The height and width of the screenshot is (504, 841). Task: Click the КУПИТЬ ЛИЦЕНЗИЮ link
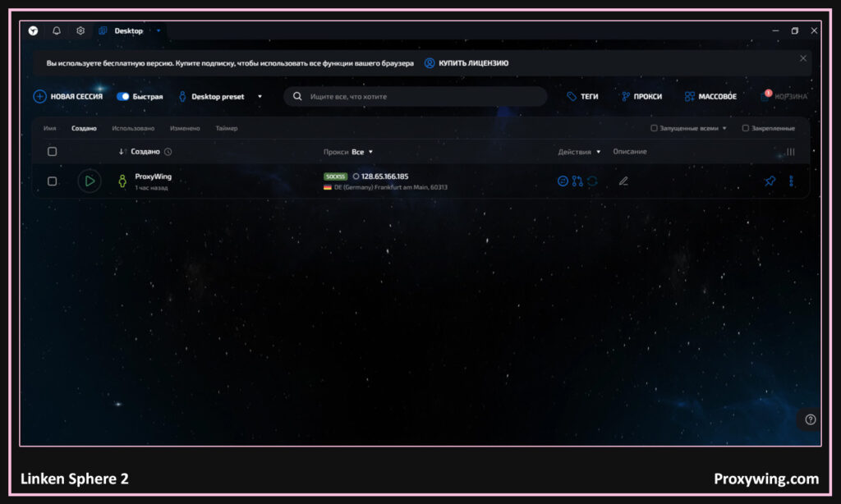pyautogui.click(x=466, y=63)
